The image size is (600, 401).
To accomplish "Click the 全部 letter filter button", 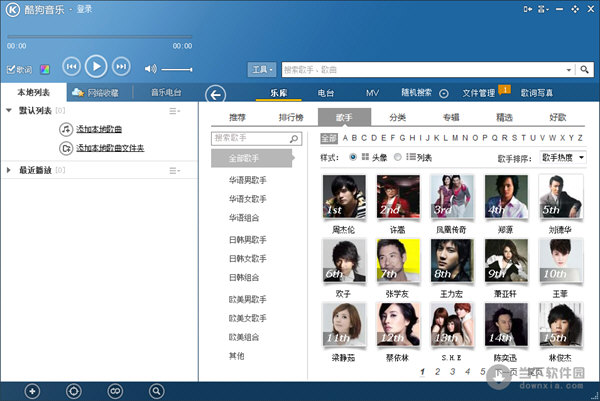I will click(329, 138).
